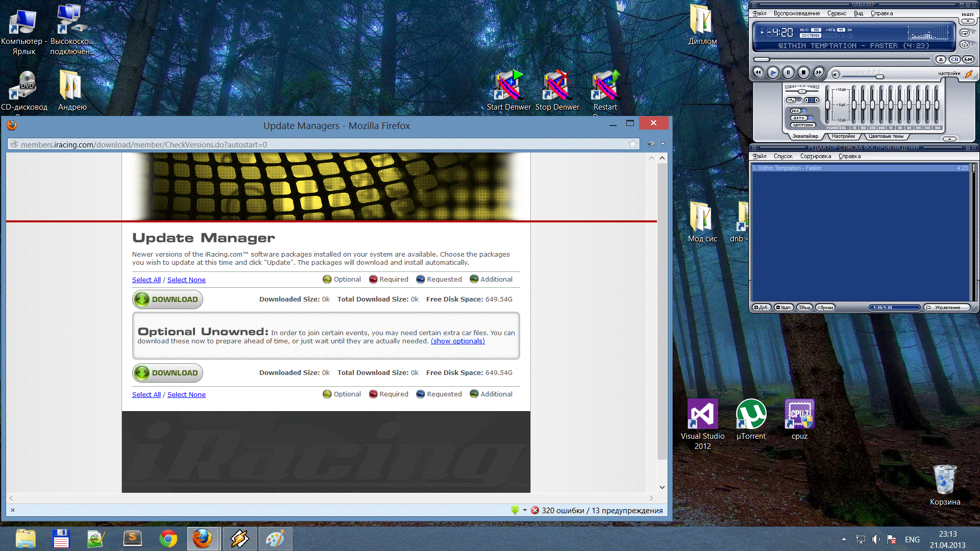Switch to Цветовые темы tab
This screenshot has height=551, width=980.
[x=886, y=136]
